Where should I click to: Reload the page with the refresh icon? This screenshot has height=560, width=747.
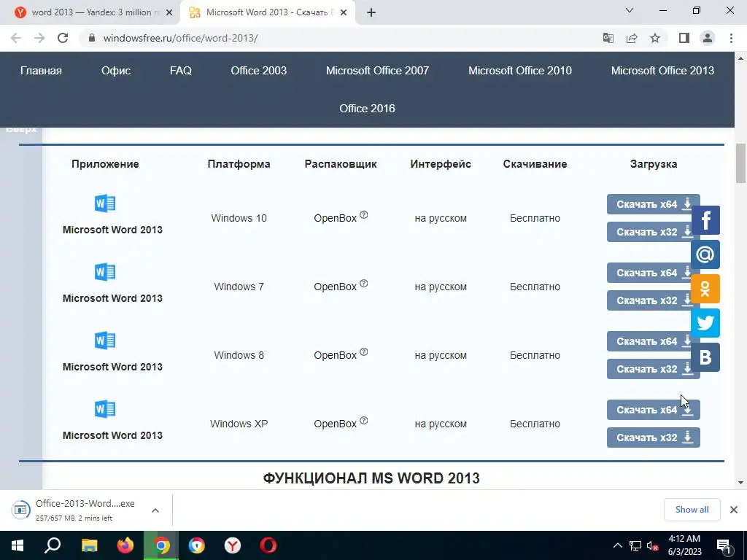click(x=63, y=38)
